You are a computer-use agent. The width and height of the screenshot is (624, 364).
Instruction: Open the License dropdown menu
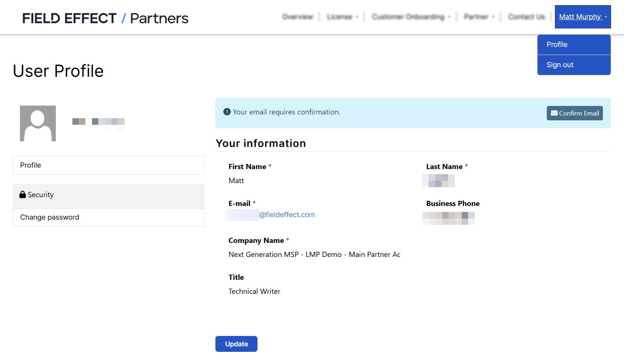tap(342, 17)
